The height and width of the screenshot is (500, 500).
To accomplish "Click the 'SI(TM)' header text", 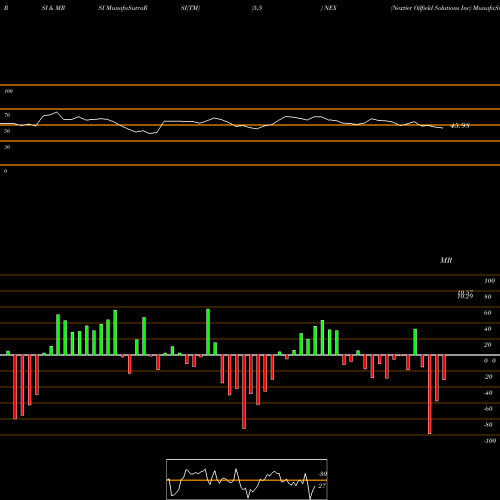I will click(x=190, y=8).
